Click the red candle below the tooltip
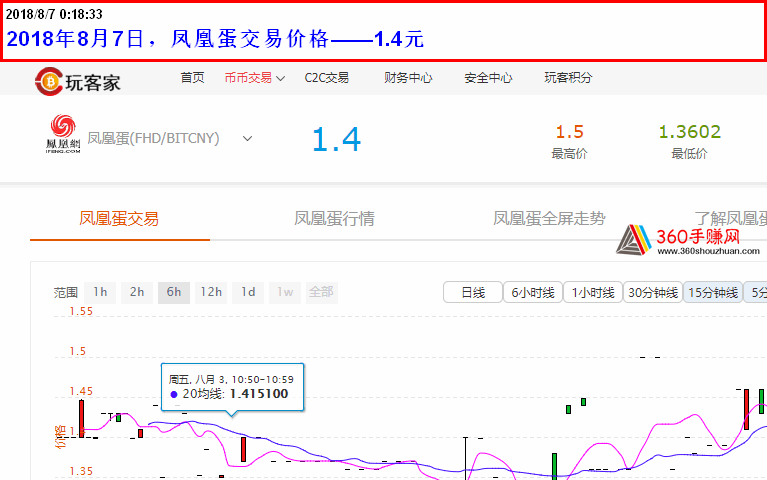This screenshot has width=767, height=480. coord(244,449)
